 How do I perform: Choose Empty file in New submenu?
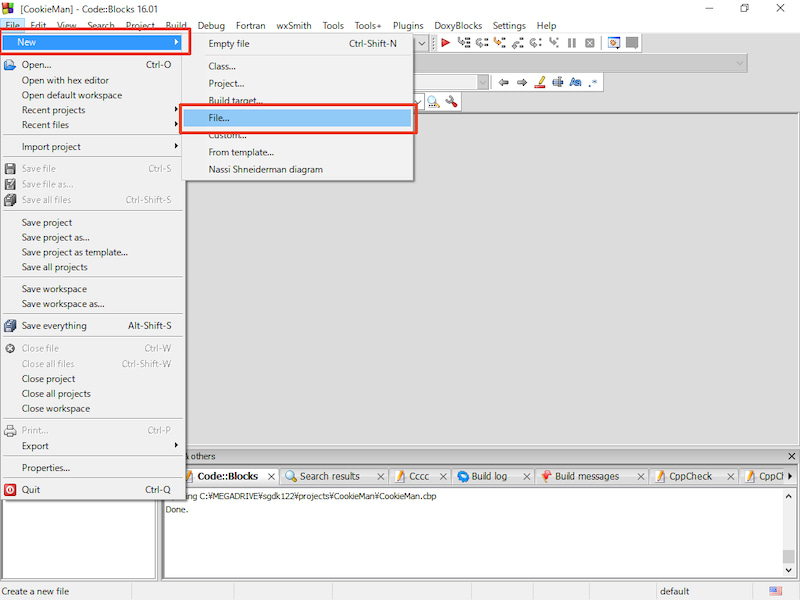(297, 44)
